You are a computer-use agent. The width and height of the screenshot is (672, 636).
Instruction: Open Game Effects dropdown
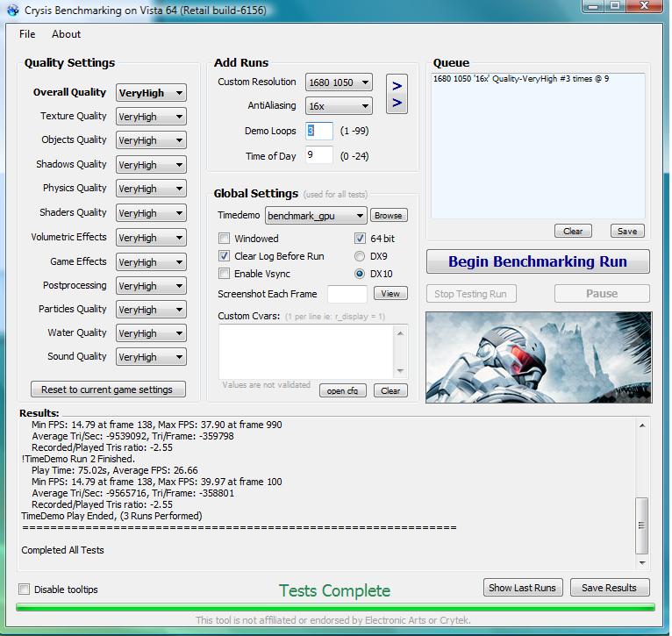coord(151,262)
